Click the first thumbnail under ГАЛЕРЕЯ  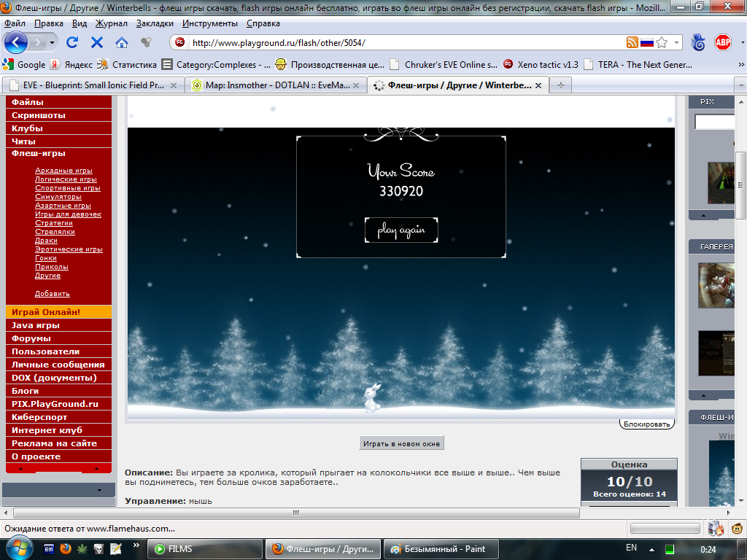[716, 285]
